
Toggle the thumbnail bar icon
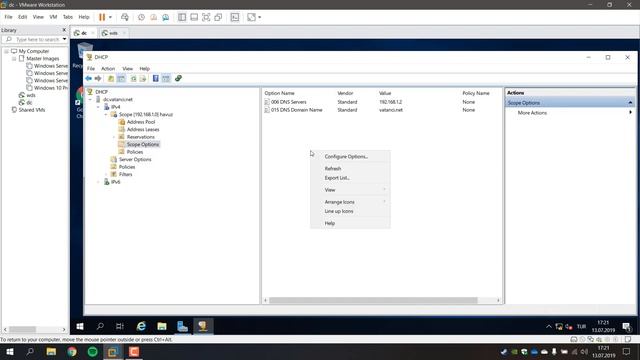pyautogui.click(x=194, y=17)
